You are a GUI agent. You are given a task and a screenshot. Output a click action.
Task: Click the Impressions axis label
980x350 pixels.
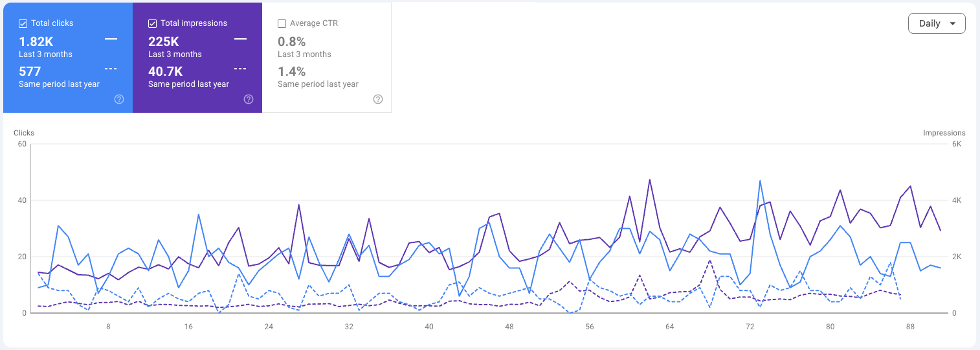click(x=944, y=133)
